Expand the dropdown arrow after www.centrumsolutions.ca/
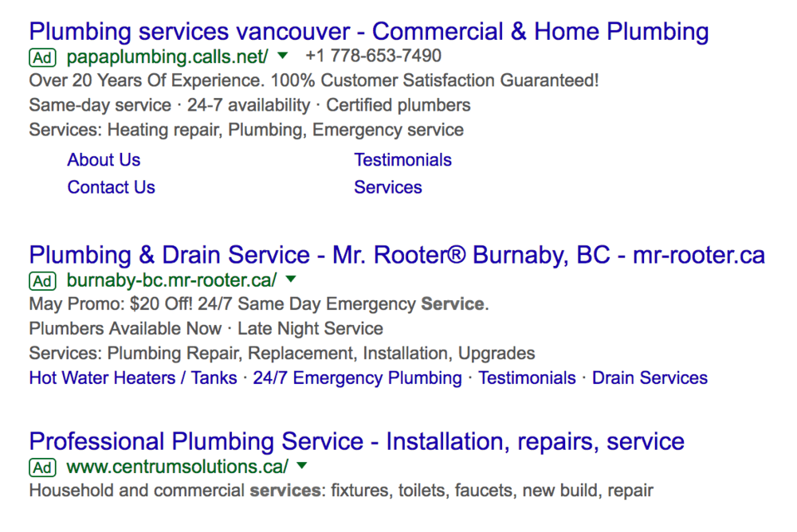 pyautogui.click(x=302, y=465)
